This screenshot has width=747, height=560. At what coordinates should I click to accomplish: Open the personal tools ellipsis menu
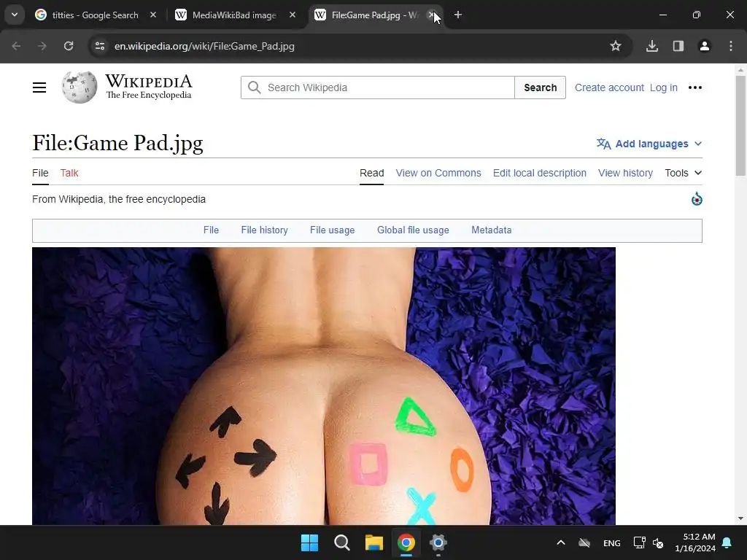pos(695,87)
